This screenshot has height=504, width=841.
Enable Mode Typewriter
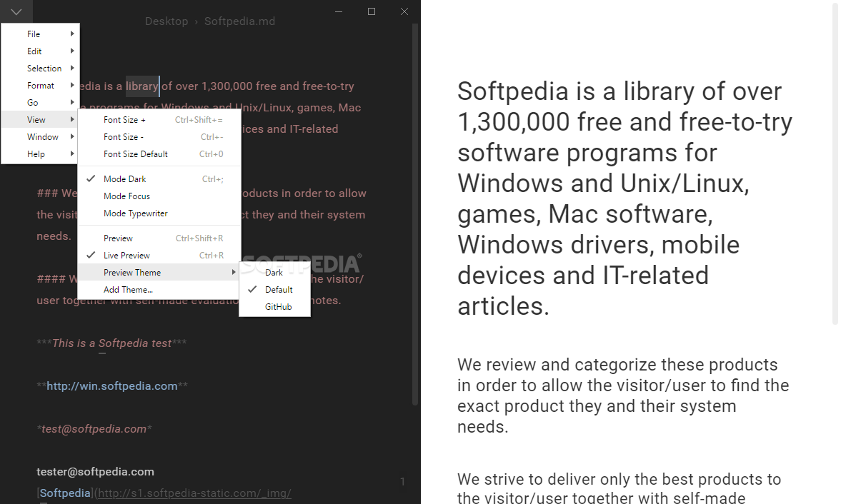pos(159,213)
